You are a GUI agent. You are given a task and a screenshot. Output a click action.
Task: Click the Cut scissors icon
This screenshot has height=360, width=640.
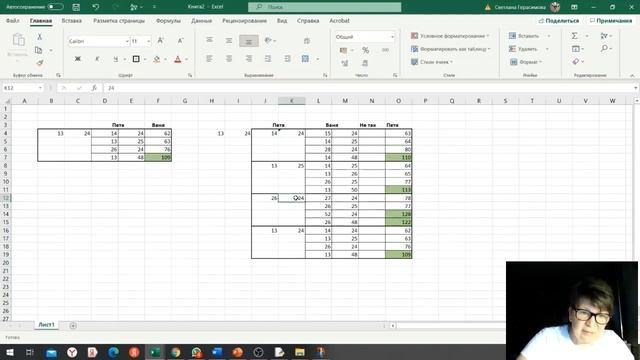point(40,37)
